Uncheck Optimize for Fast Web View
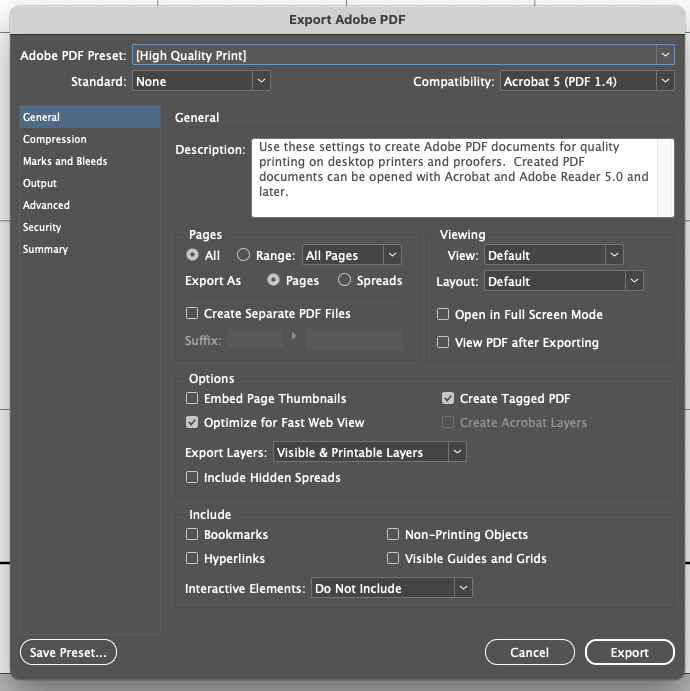Viewport: 690px width, 691px height. [192, 422]
